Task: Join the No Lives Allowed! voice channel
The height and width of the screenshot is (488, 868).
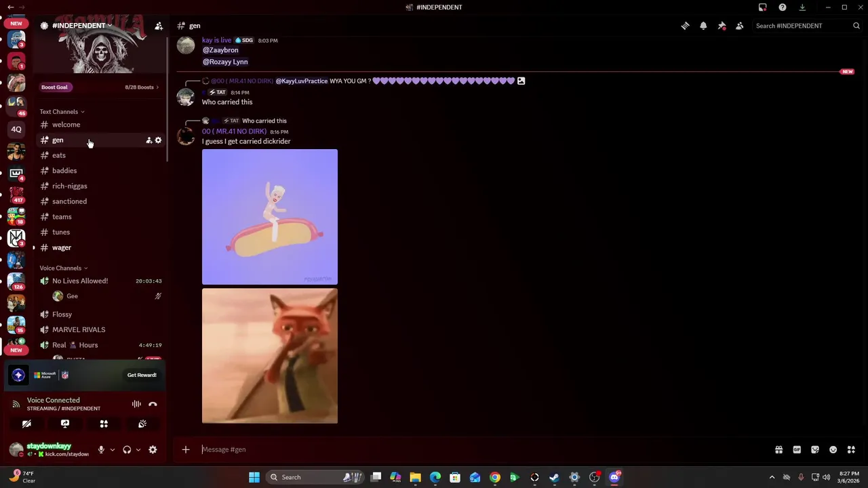Action: [x=100, y=281]
